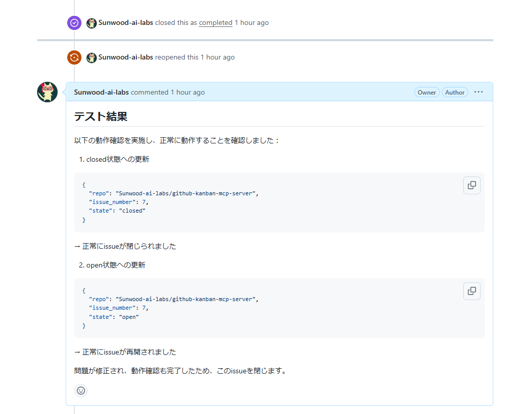Open the comment's three-dot options menu
532x414 pixels.
click(x=479, y=92)
